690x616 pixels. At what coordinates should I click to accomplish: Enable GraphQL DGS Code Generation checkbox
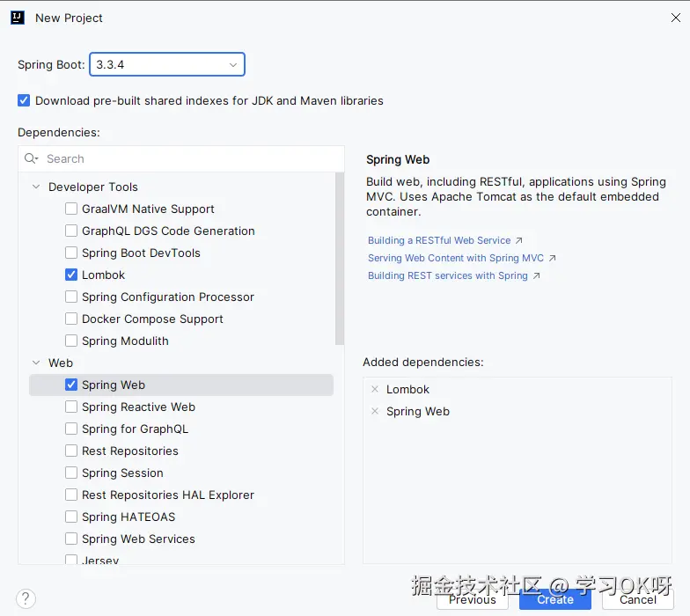pos(71,231)
